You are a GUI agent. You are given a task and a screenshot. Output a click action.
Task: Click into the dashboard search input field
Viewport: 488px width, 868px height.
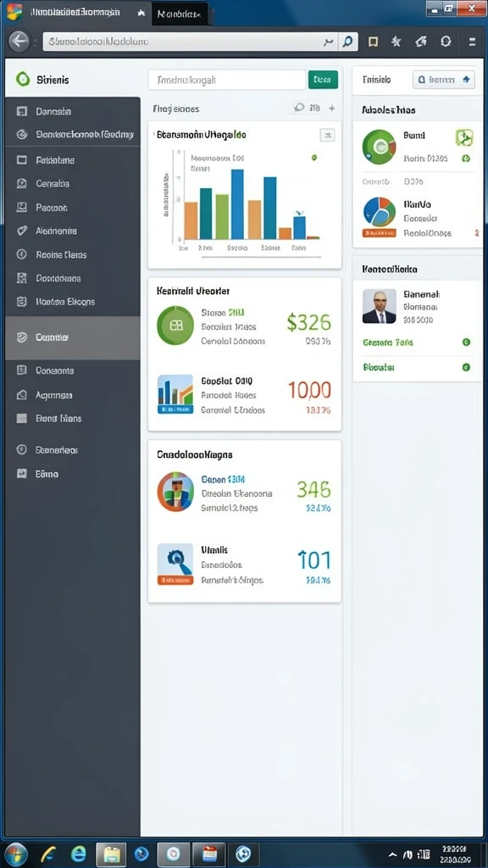227,80
